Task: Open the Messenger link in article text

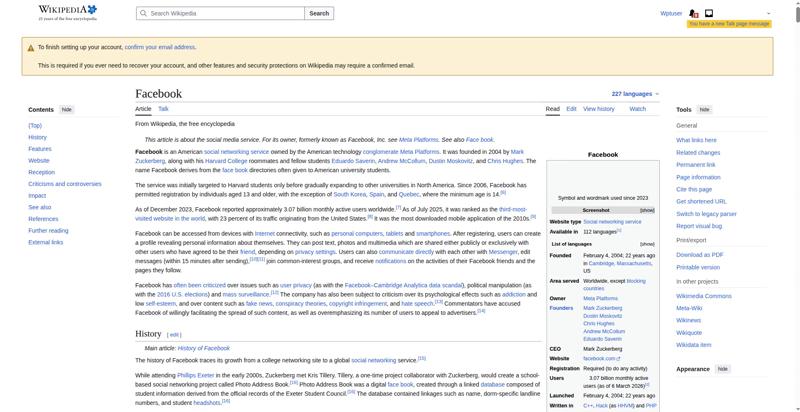Action: coord(503,252)
